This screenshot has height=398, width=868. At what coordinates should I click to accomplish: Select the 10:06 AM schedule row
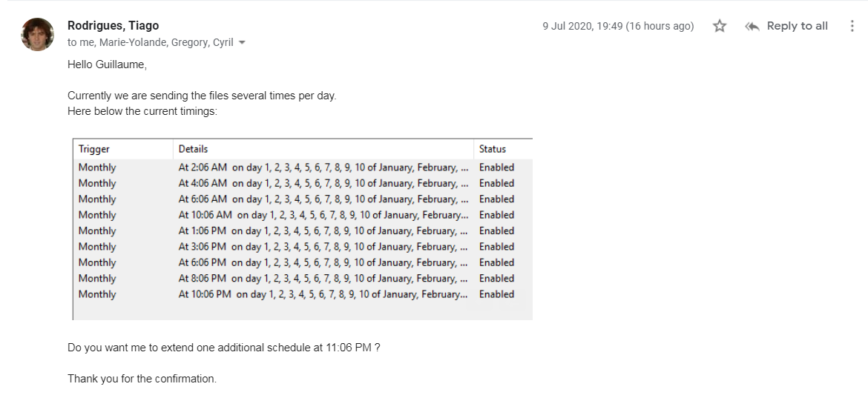pyautogui.click(x=323, y=215)
